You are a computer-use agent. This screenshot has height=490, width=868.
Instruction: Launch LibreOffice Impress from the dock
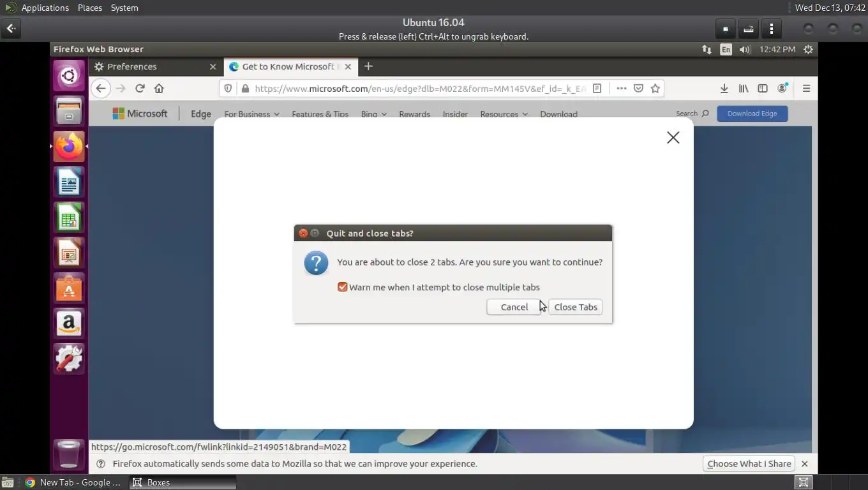69,253
